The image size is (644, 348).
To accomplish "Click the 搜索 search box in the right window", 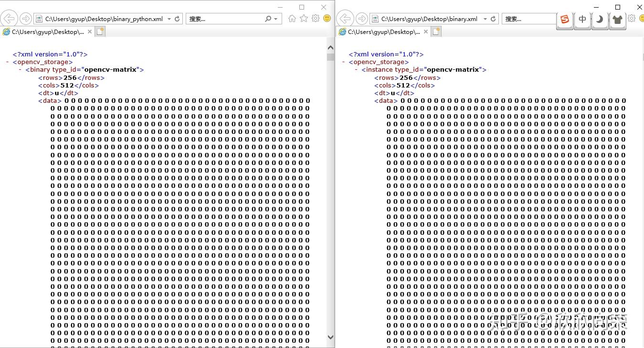I will pyautogui.click(x=529, y=19).
